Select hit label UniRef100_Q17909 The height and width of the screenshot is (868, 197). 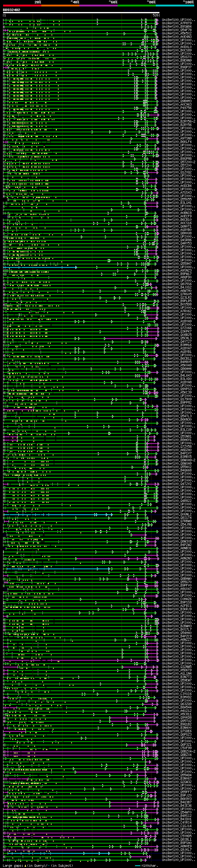(x=177, y=399)
